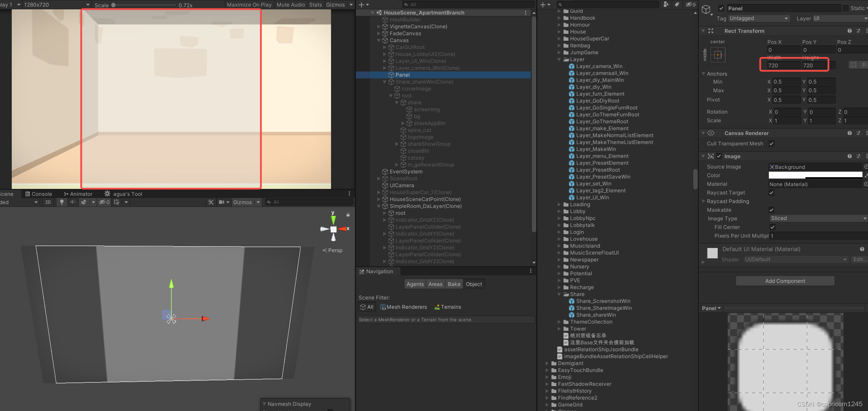The height and width of the screenshot is (411, 868).
Task: Click the Add Component button
Action: coord(785,281)
